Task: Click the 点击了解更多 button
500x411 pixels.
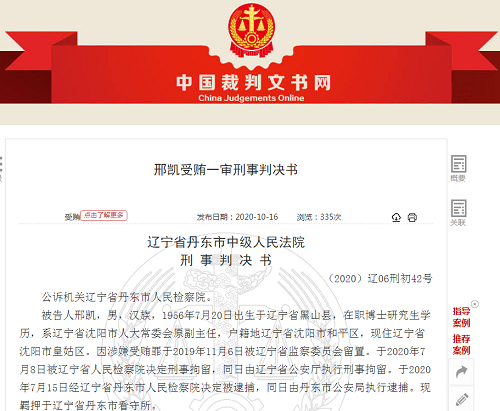Action: coord(104,215)
